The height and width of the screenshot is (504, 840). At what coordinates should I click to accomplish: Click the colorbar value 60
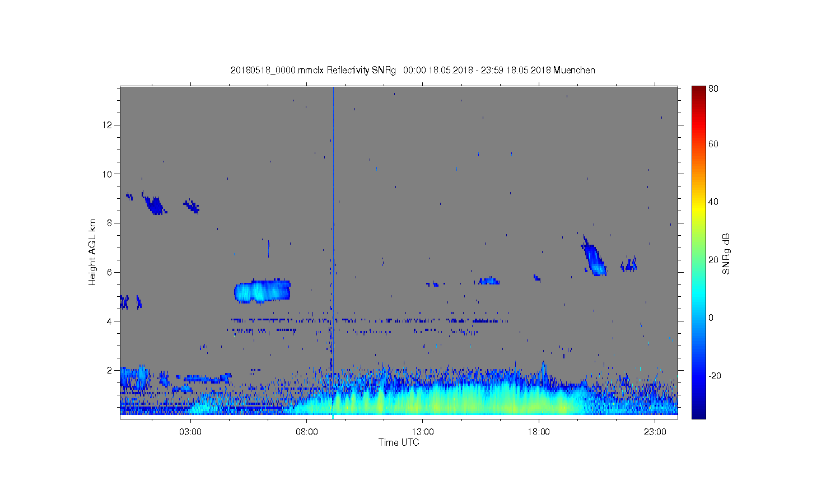click(713, 144)
